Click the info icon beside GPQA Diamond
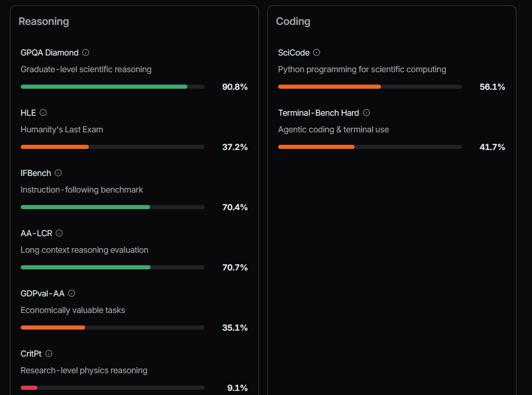Image resolution: width=532 pixels, height=395 pixels. (x=86, y=52)
